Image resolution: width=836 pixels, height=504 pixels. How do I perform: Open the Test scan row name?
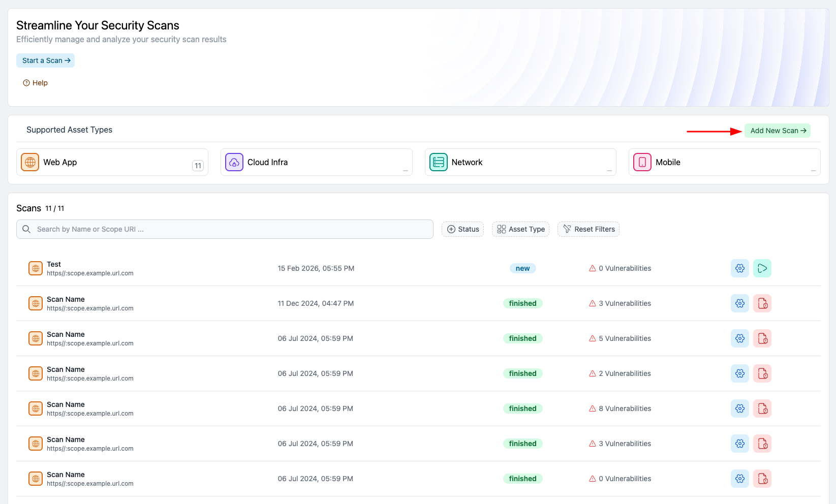54,264
